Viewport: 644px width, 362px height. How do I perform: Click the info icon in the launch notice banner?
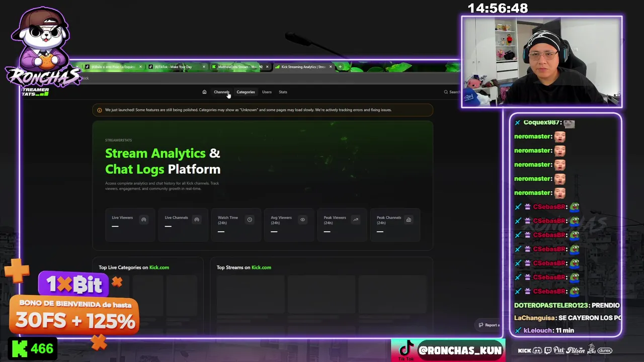pos(99,110)
